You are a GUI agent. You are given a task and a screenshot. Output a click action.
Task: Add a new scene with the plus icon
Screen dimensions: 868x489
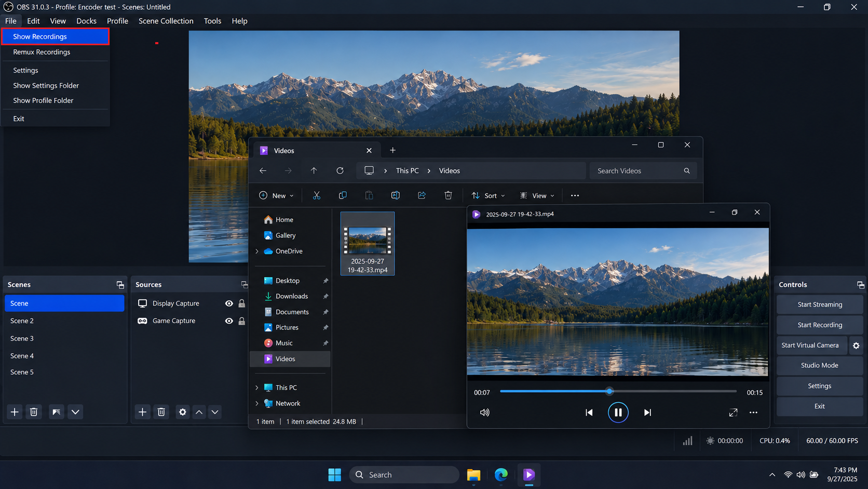pyautogui.click(x=15, y=412)
